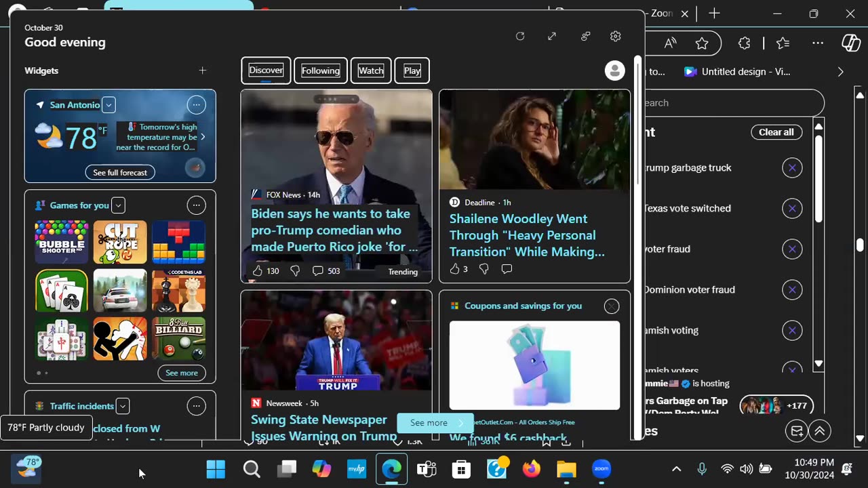Open Edge extensions puzzle icon
Screen dimensions: 868x488
745,43
